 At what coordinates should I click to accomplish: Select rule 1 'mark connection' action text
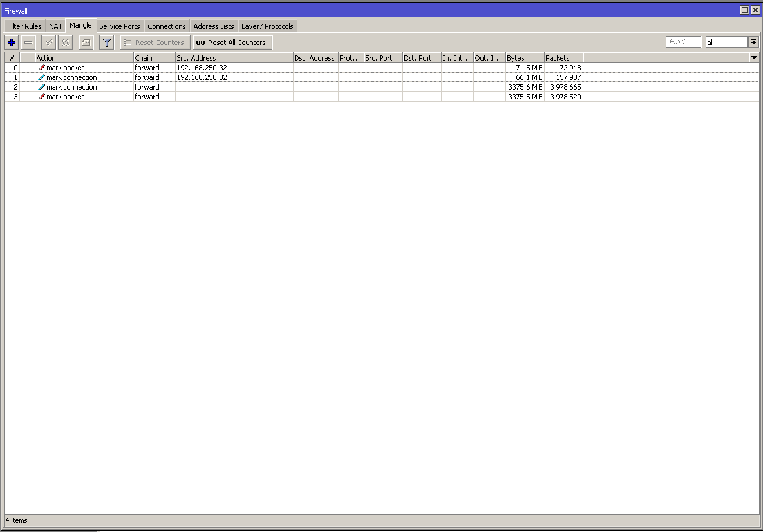(71, 77)
